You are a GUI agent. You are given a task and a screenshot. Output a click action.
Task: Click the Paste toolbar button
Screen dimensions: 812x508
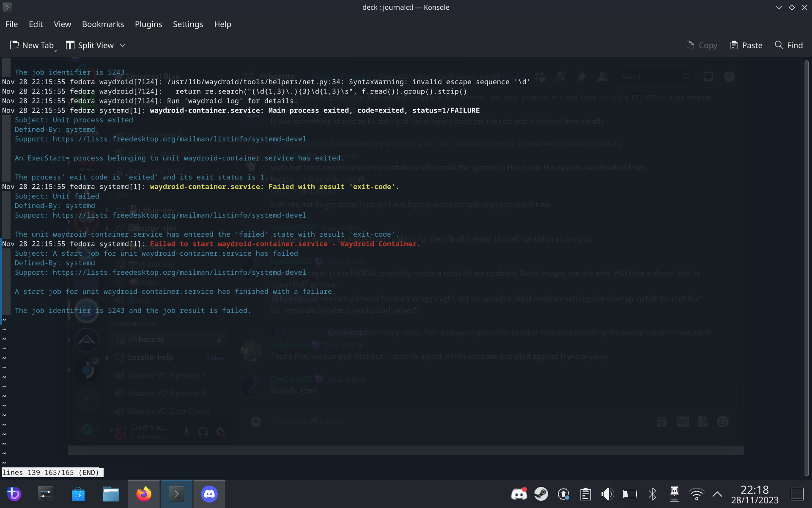746,45
